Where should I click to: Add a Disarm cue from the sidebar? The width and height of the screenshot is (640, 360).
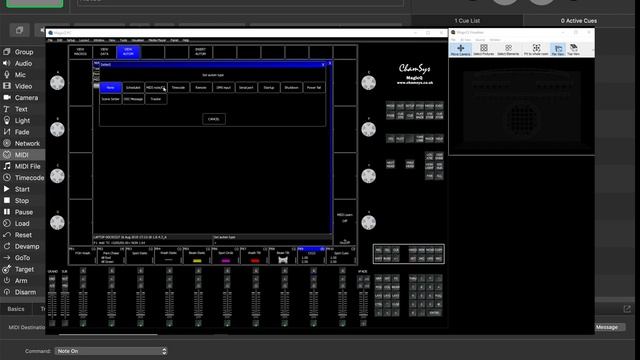pos(20,292)
